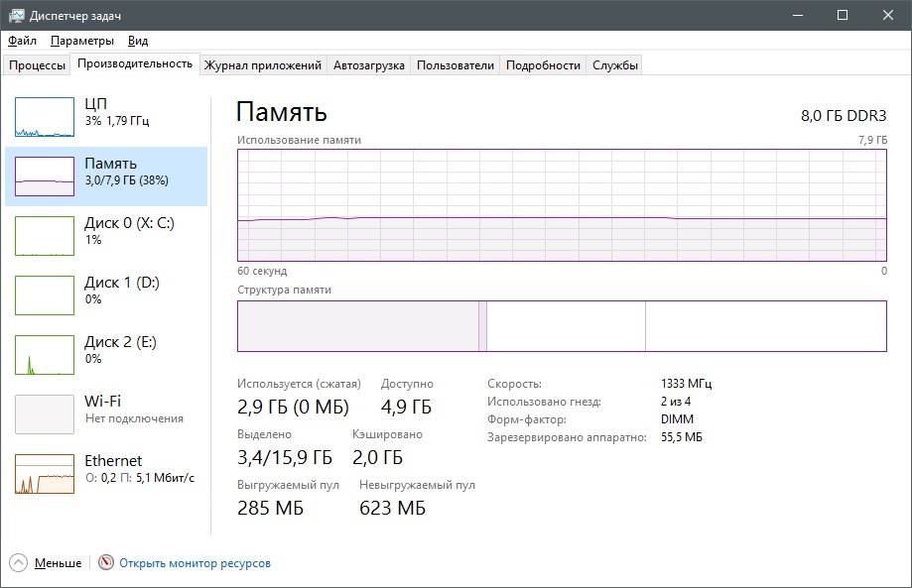Select the Память memory graph thumbnail

[x=45, y=176]
